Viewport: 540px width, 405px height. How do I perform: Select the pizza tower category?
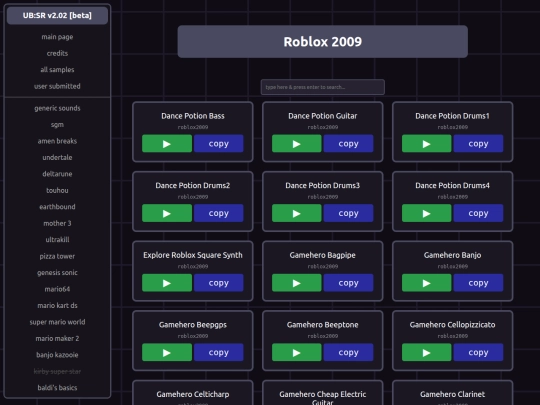tap(57, 256)
